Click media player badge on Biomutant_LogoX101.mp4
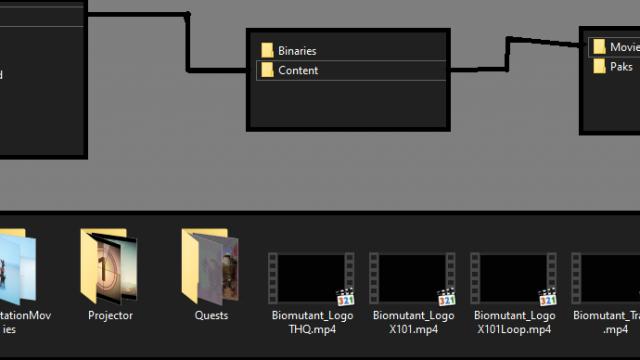The width and height of the screenshot is (640, 360). coord(447,297)
